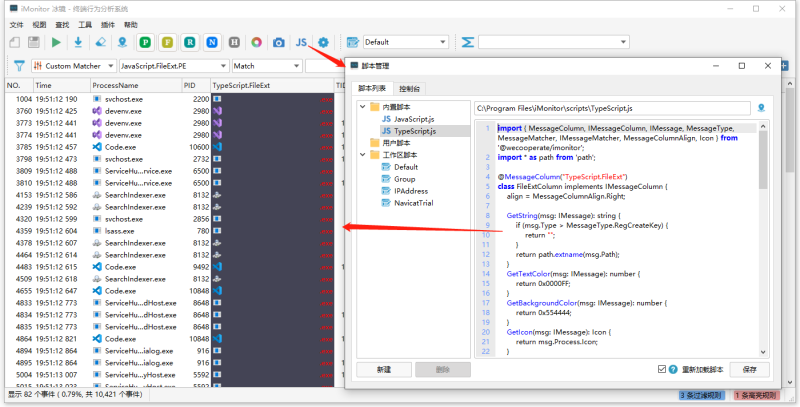The width and height of the screenshot is (800, 407).
Task: Take snapshot with the camera icon
Action: tap(279, 42)
